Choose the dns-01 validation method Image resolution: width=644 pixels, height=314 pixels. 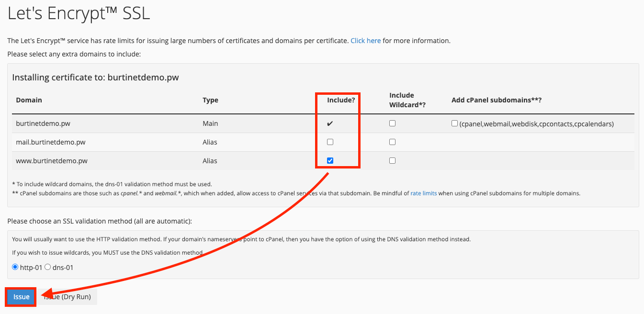click(48, 267)
